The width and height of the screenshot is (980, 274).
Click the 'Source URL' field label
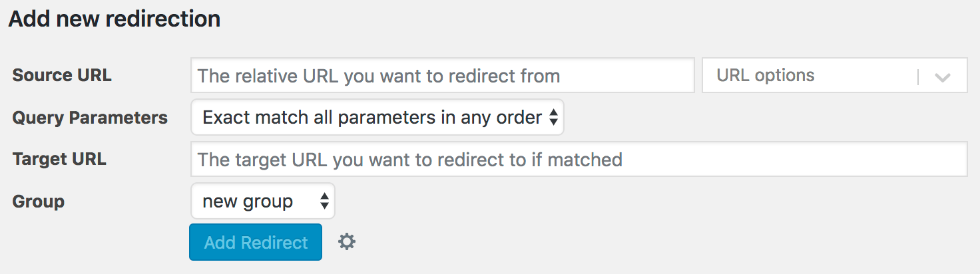[62, 75]
